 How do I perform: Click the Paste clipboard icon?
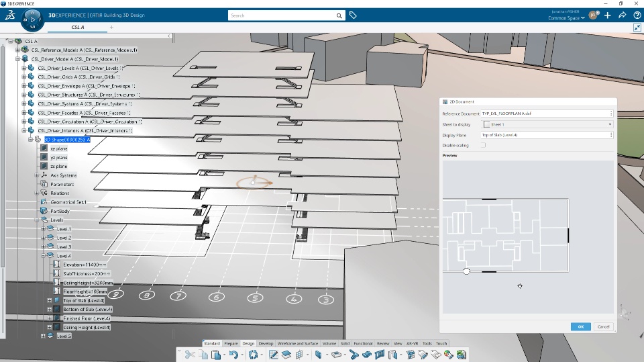pos(216,355)
